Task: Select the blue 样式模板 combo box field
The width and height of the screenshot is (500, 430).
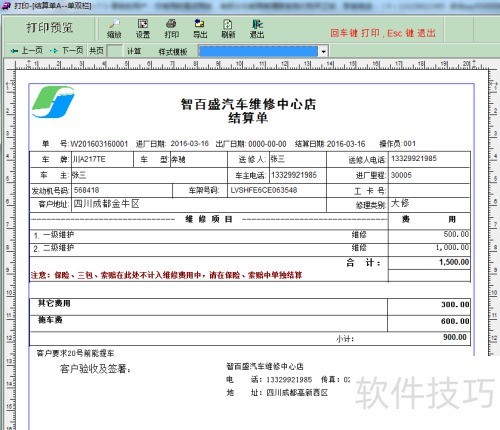Action: [x=258, y=52]
